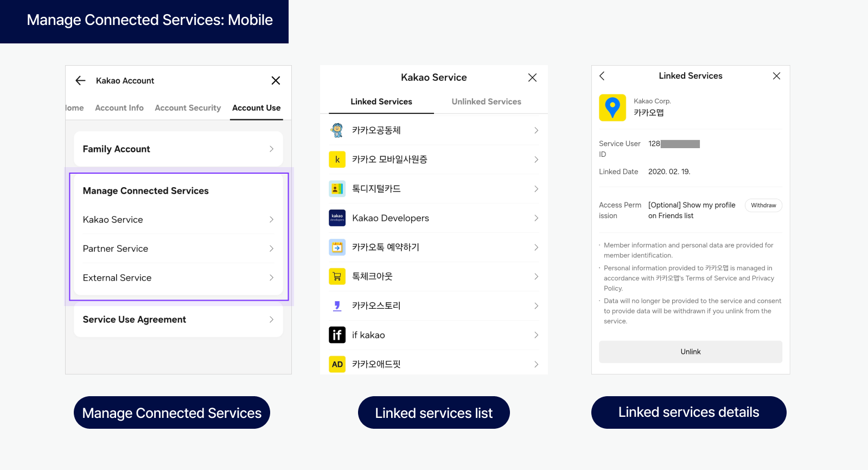Open the External Service chevron

(x=271, y=278)
